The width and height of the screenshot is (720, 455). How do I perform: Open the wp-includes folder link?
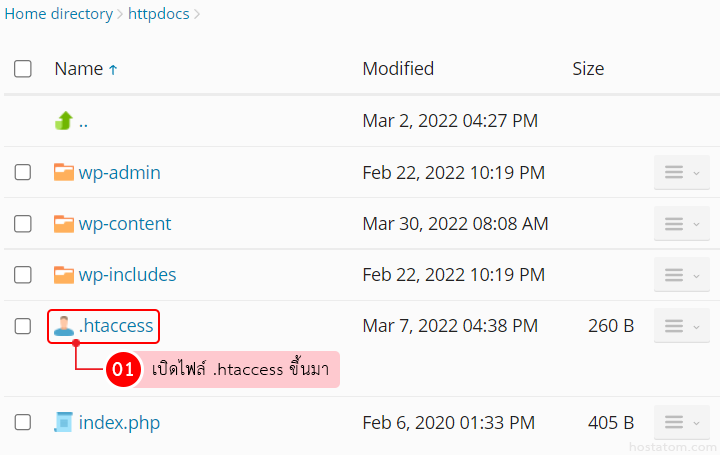(127, 274)
